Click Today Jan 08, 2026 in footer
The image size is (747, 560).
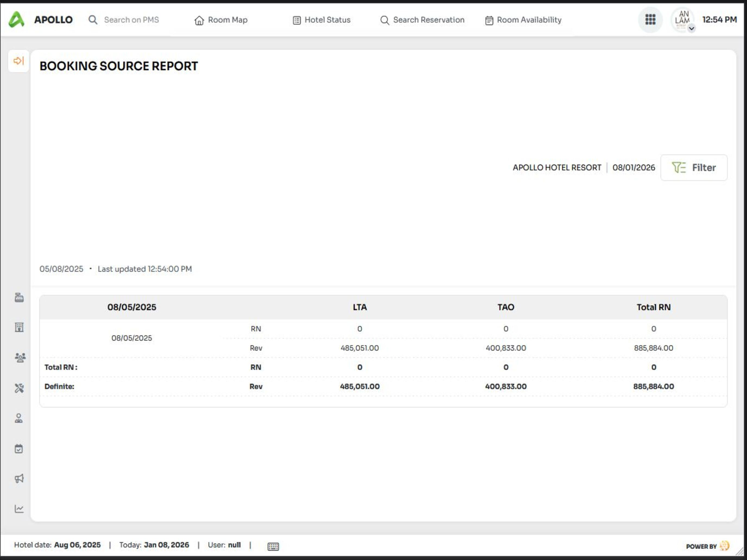(x=154, y=545)
